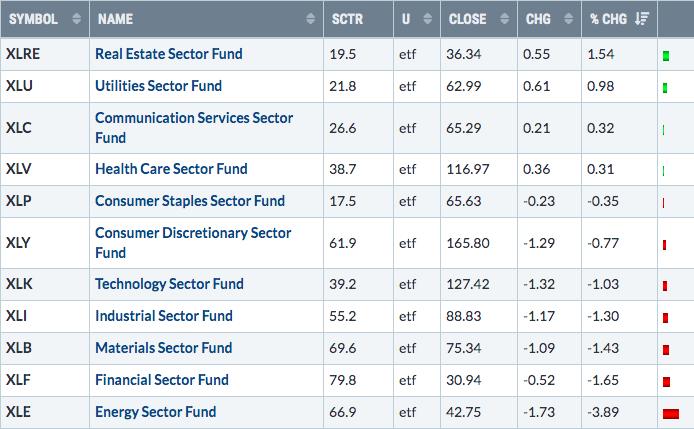Click the CHG column header
Screen dimensions: 694x429
tap(538, 19)
